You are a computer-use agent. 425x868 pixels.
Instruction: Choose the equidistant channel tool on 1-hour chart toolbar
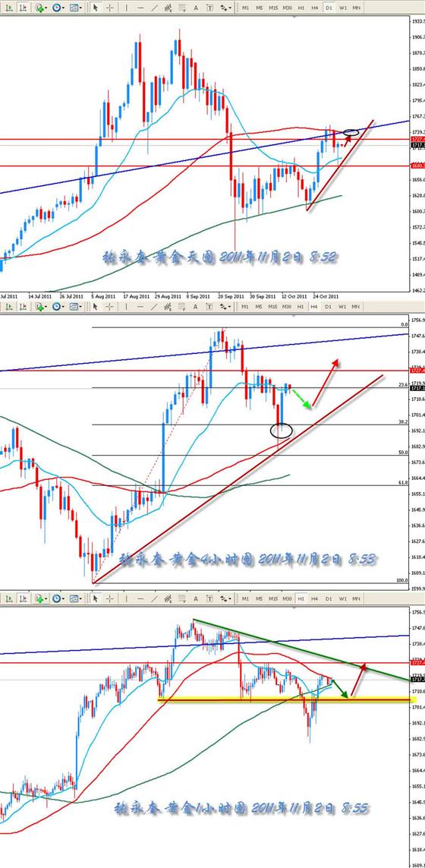[x=168, y=598]
